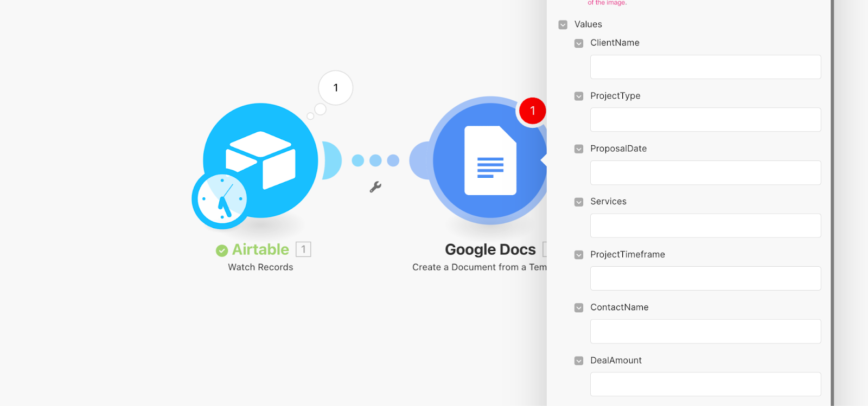Open the Airtable Watch Records module

click(x=260, y=160)
